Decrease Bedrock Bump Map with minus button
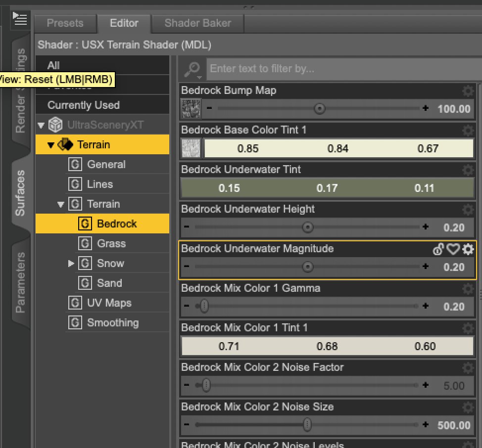 click(209, 108)
